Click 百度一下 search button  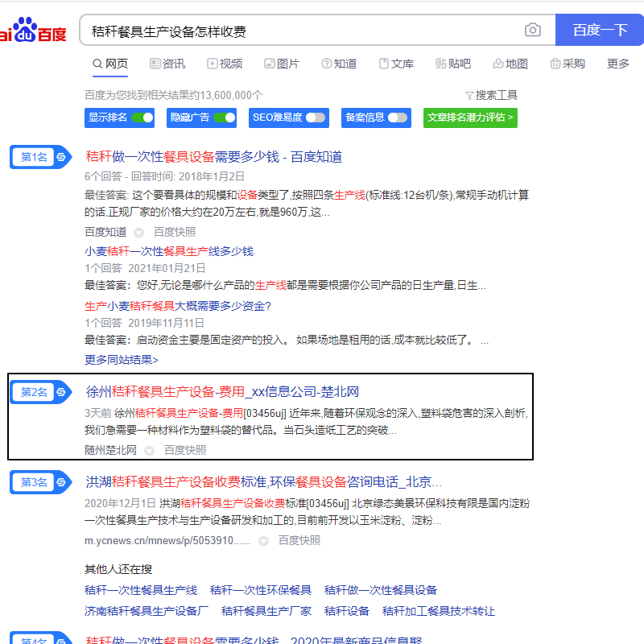[x=600, y=30]
